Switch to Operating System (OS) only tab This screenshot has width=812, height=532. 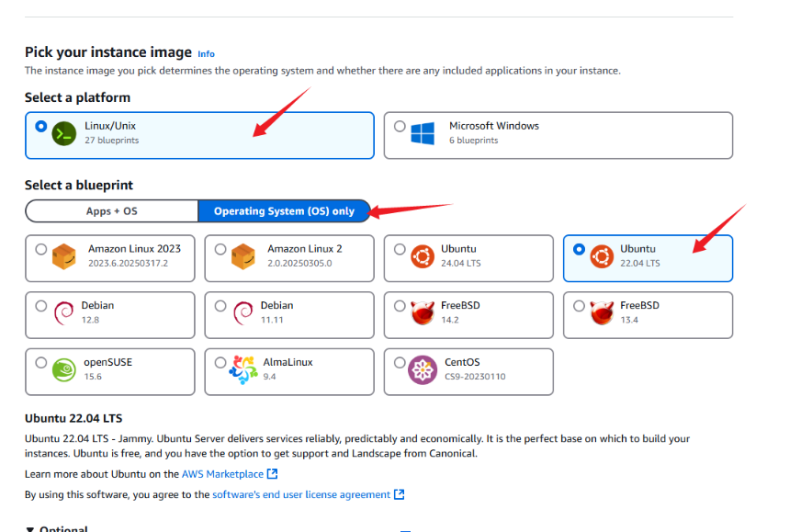click(x=285, y=210)
